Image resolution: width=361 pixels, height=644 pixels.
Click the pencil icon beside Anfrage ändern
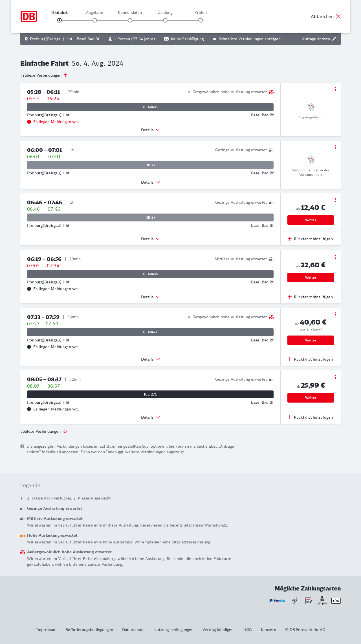click(x=334, y=39)
